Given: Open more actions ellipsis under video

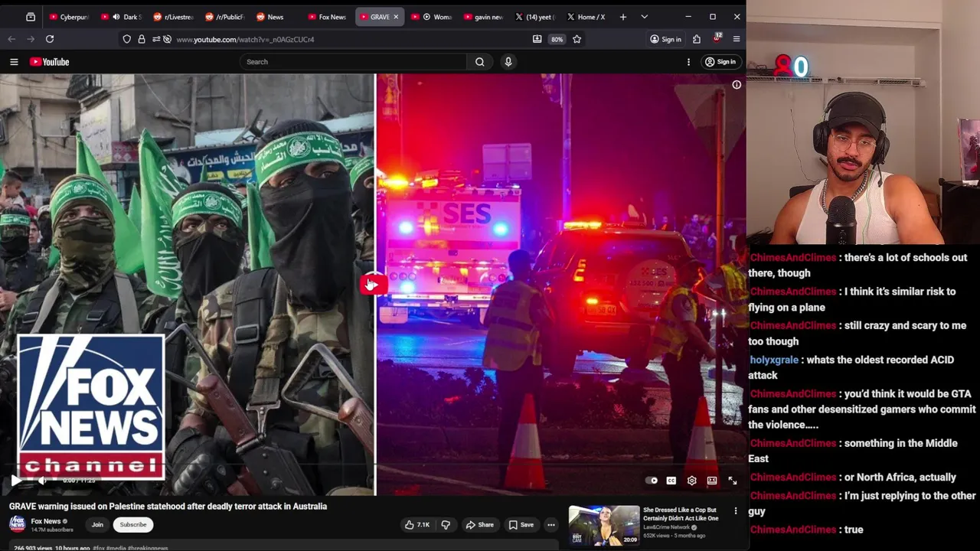Looking at the screenshot, I should [551, 525].
